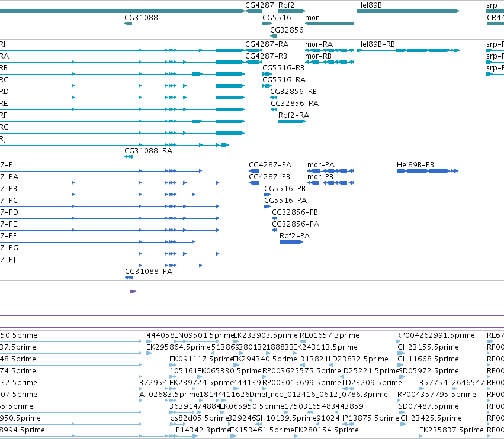Select the EST label 2646547

pos(468,383)
